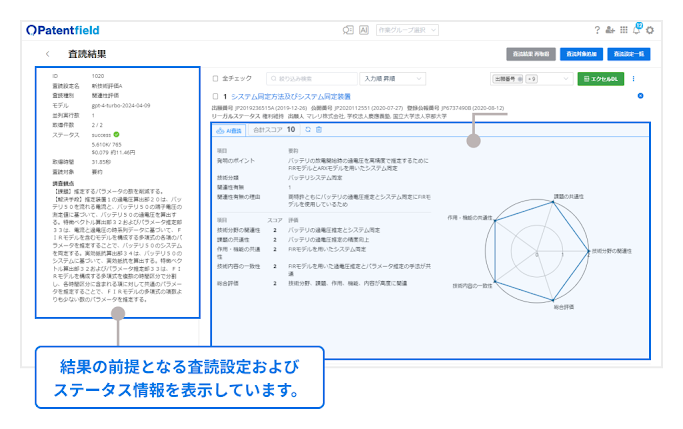683x429 pixels.
Task: Open the help question mark icon
Action: pos(597,30)
